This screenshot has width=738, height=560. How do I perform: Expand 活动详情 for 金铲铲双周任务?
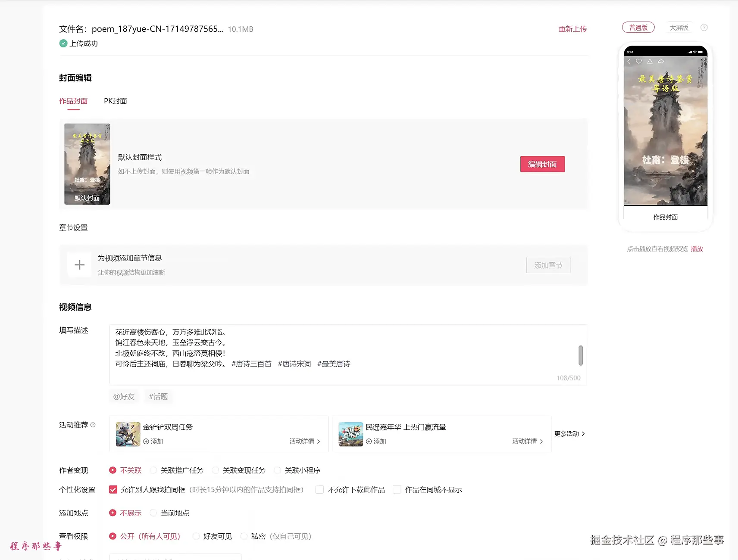click(305, 442)
